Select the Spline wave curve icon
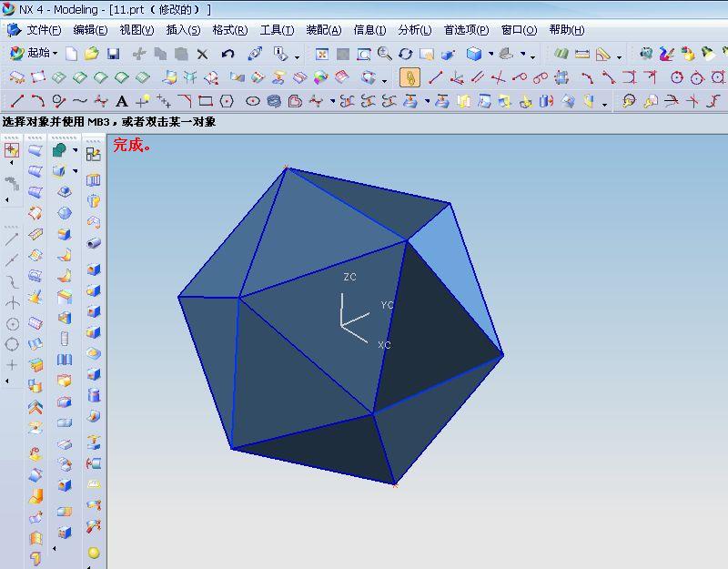The height and width of the screenshot is (569, 728). pos(79,100)
